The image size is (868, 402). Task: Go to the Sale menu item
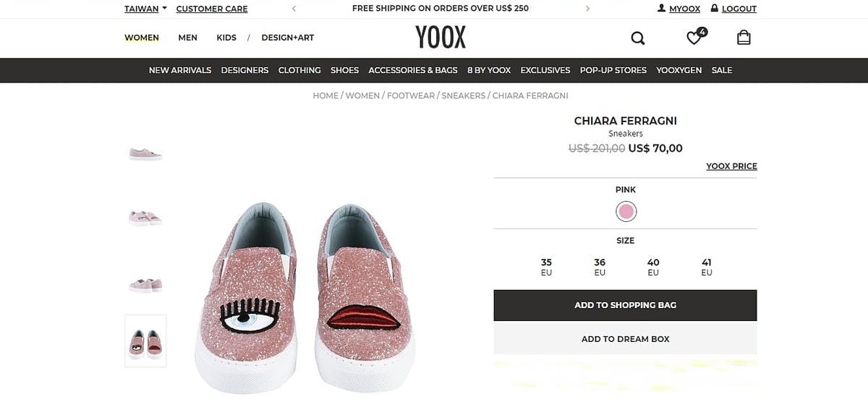pyautogui.click(x=722, y=70)
